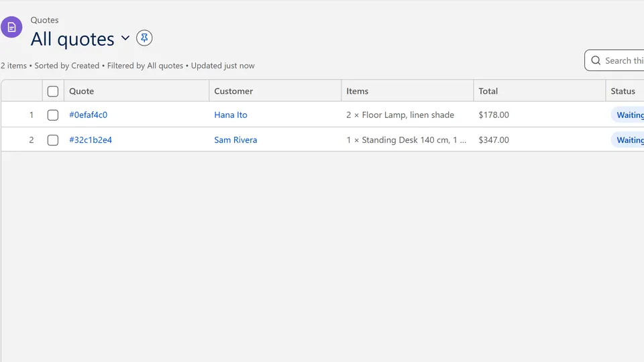This screenshot has height=362, width=644.
Task: Click the search magnifier icon
Action: pyautogui.click(x=596, y=61)
